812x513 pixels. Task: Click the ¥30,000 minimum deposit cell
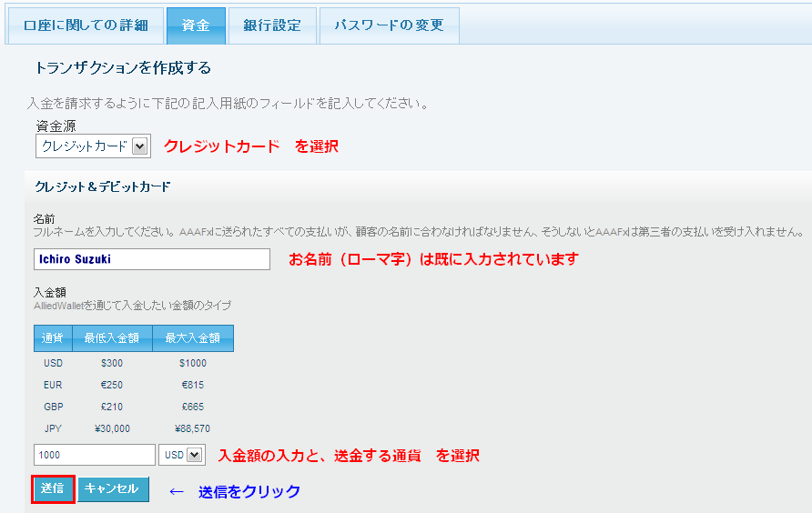click(x=112, y=428)
